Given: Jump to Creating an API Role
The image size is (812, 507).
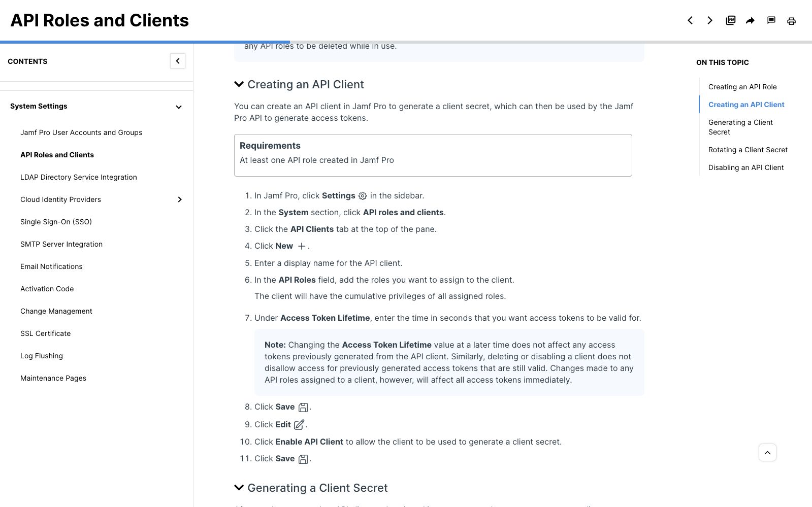Looking at the screenshot, I should tap(742, 87).
